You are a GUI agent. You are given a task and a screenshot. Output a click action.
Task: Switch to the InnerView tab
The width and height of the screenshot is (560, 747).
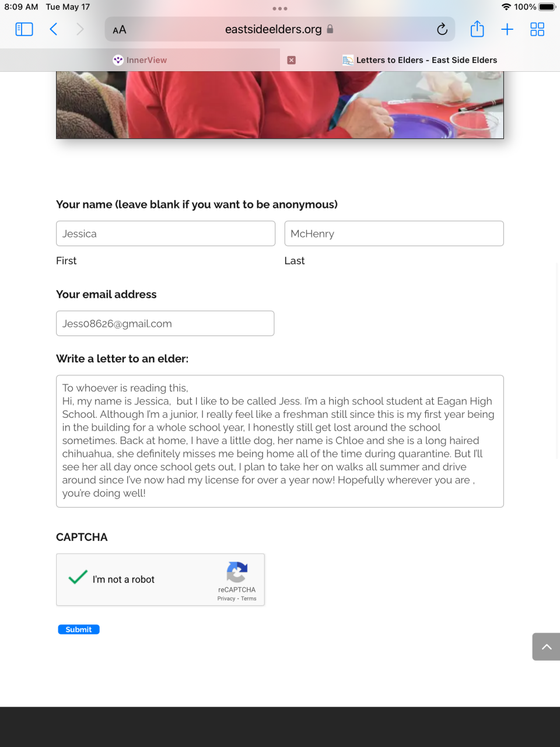point(140,60)
